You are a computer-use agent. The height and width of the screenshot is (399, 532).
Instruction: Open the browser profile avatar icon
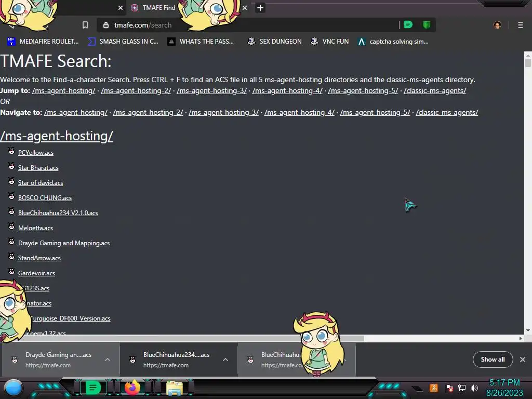click(x=497, y=25)
